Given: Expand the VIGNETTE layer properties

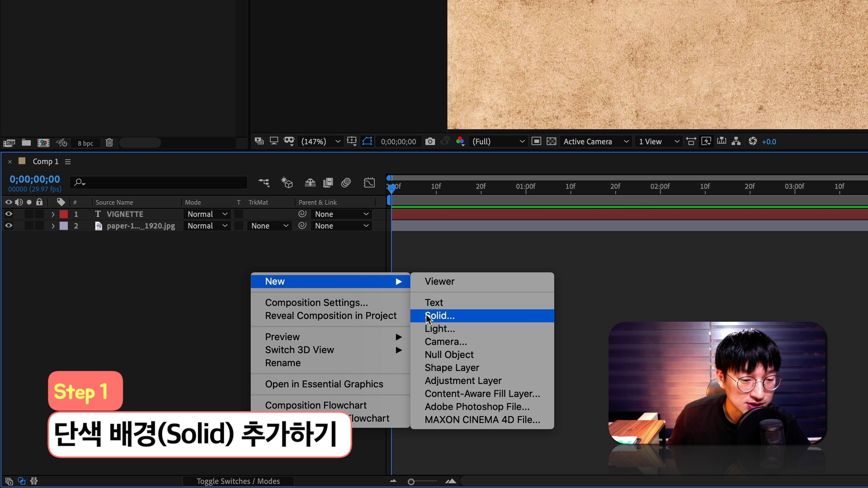Looking at the screenshot, I should pyautogui.click(x=53, y=214).
